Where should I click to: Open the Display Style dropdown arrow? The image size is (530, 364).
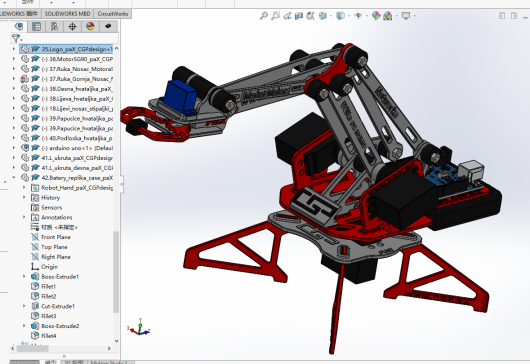pyautogui.click(x=349, y=16)
